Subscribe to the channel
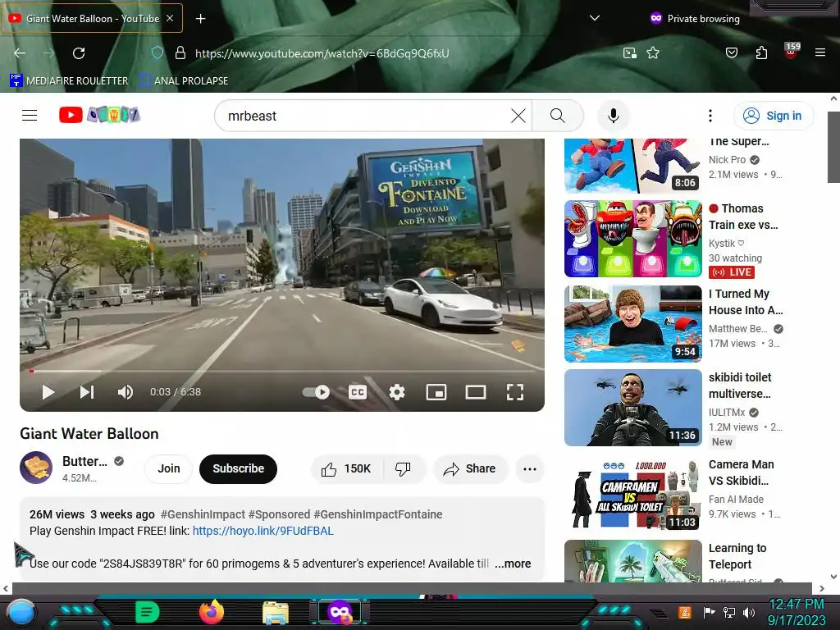The height and width of the screenshot is (630, 840). coord(239,468)
